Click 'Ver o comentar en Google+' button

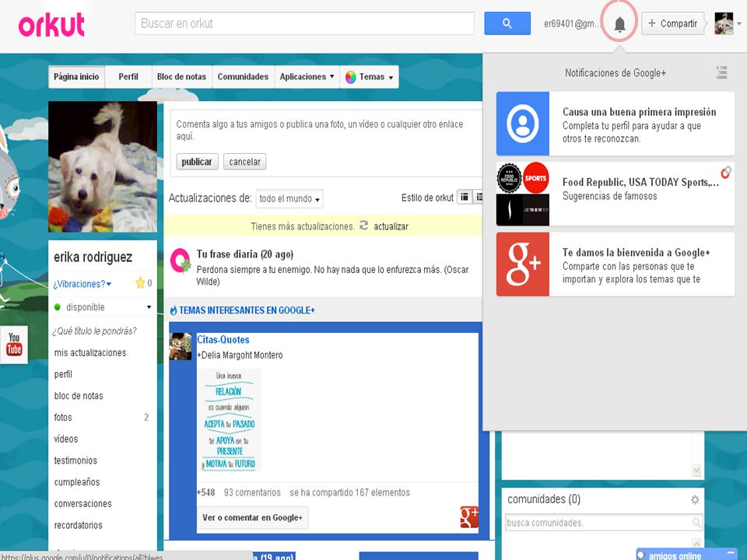[252, 518]
